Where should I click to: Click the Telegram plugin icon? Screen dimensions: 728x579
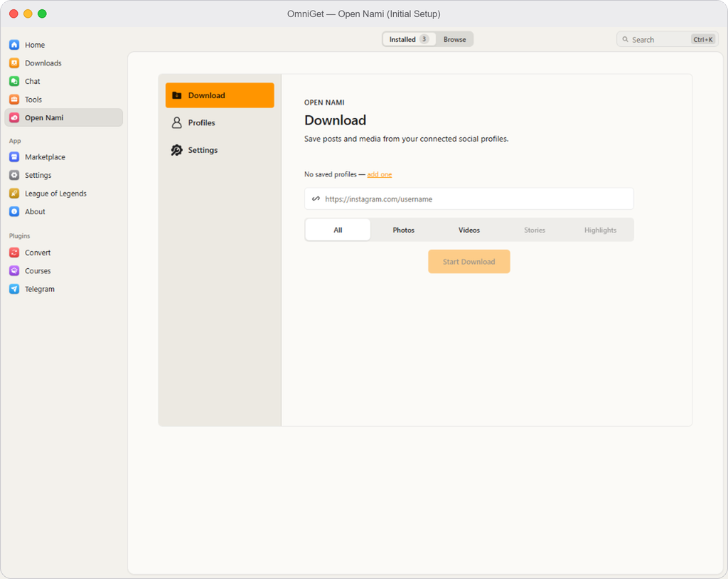coord(14,289)
